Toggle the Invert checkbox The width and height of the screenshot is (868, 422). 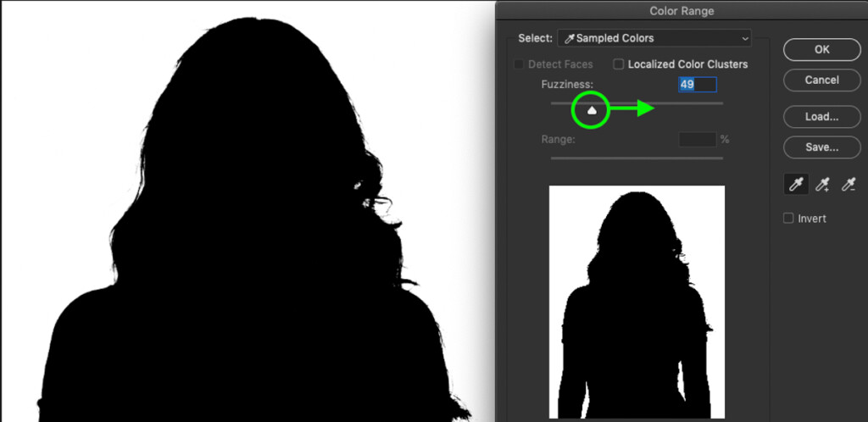click(788, 219)
